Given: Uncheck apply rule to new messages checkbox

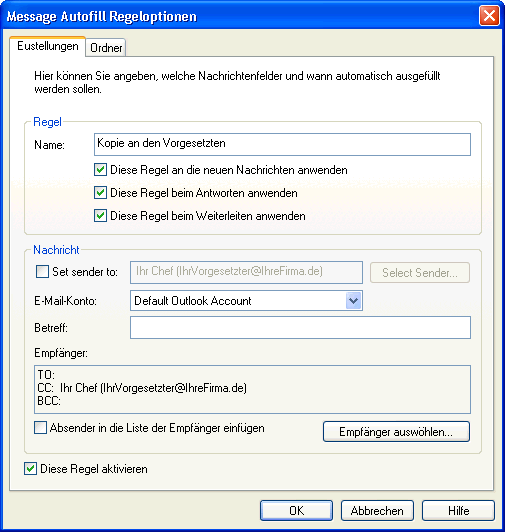Looking at the screenshot, I should click(100, 170).
